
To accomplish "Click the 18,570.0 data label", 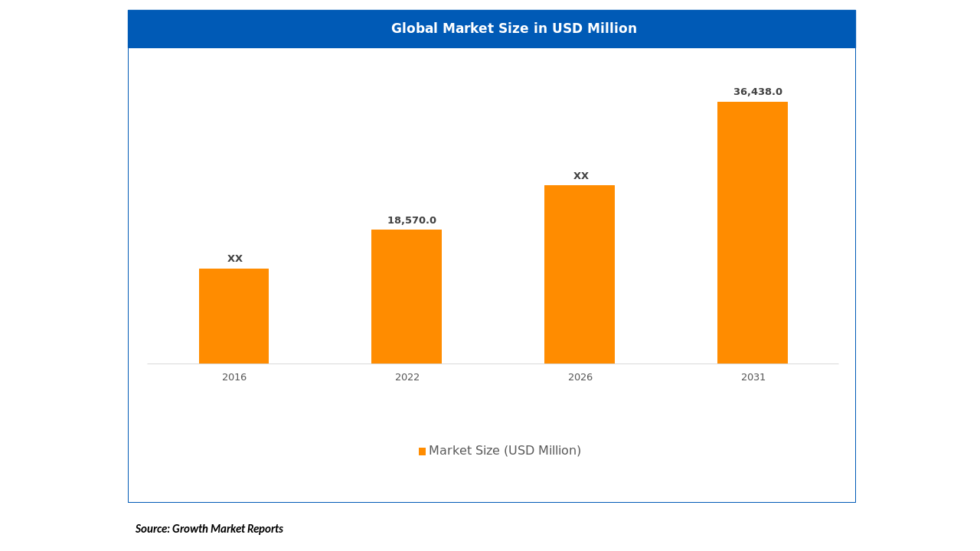I will [x=411, y=220].
